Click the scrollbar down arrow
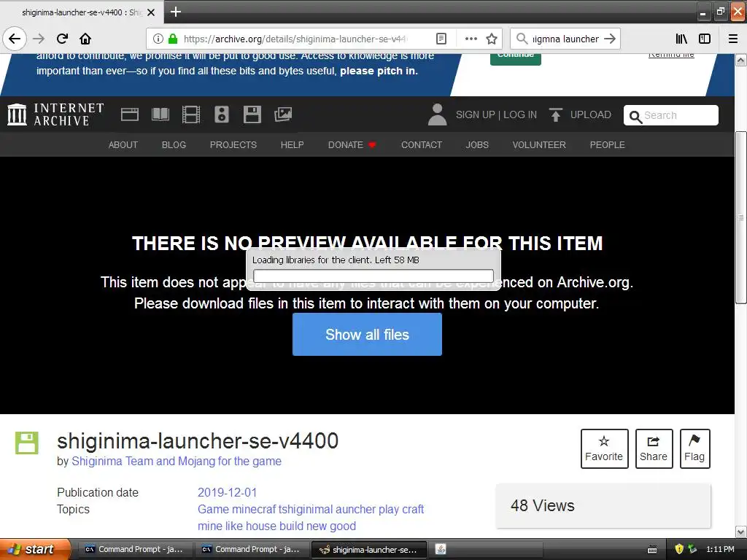 tap(740, 532)
